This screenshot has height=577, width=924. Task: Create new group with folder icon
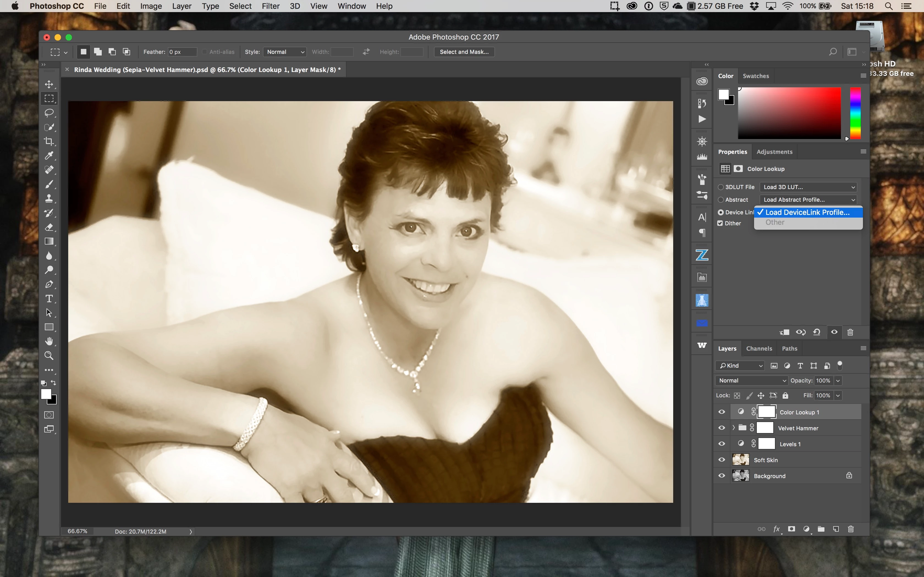point(821,529)
